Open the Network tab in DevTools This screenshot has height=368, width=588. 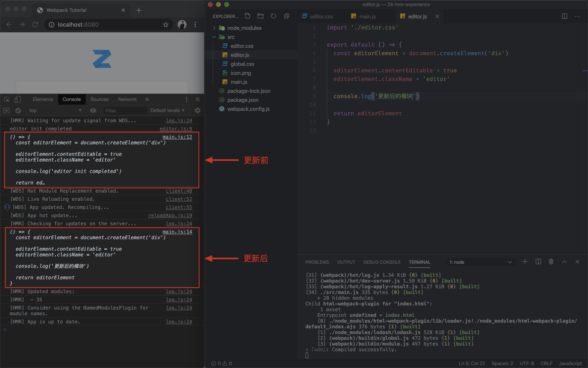pos(127,99)
